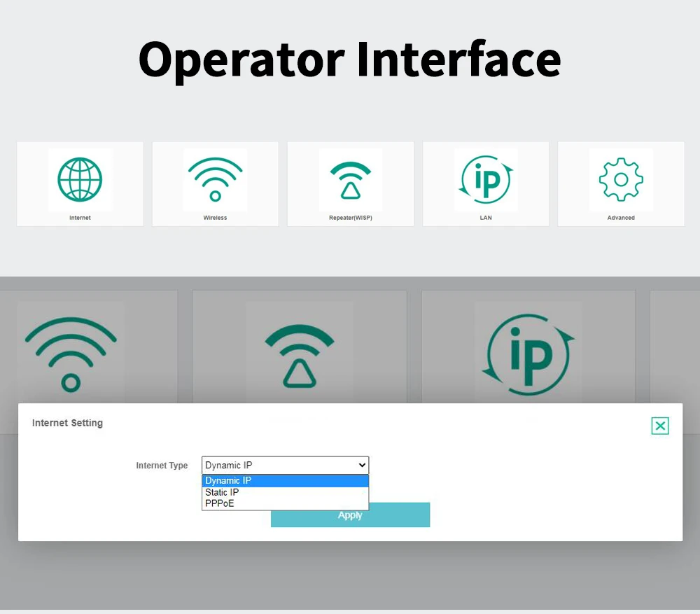Click the large dimmed wifi icon behind dialog

(71, 354)
